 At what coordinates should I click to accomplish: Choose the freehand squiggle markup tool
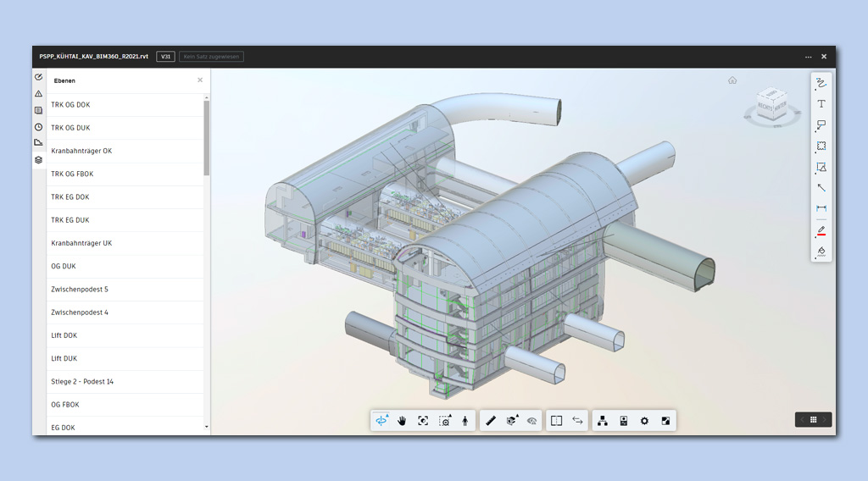(x=821, y=82)
